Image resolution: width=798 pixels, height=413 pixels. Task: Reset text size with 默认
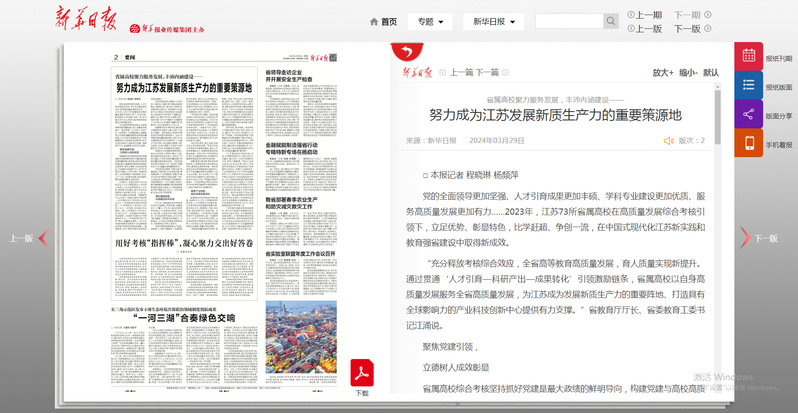(x=710, y=73)
